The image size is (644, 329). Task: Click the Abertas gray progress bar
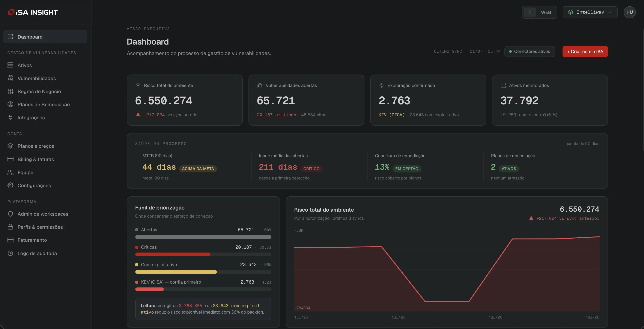[203, 237]
